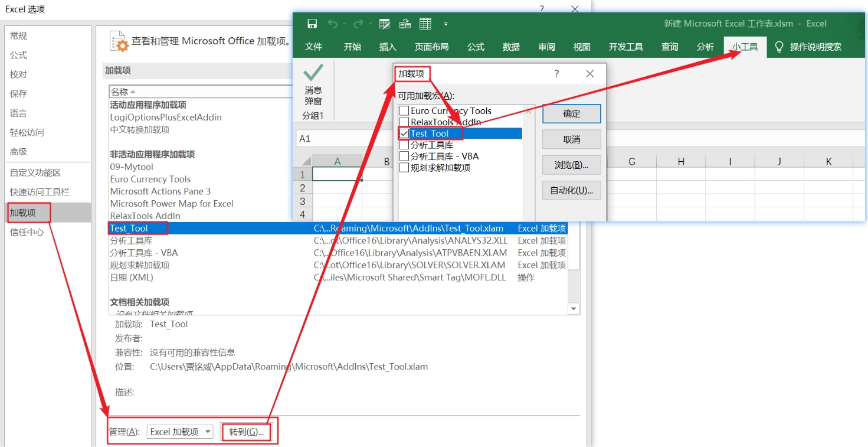Click the 浏览(B)... button
868x447 pixels.
(x=571, y=165)
